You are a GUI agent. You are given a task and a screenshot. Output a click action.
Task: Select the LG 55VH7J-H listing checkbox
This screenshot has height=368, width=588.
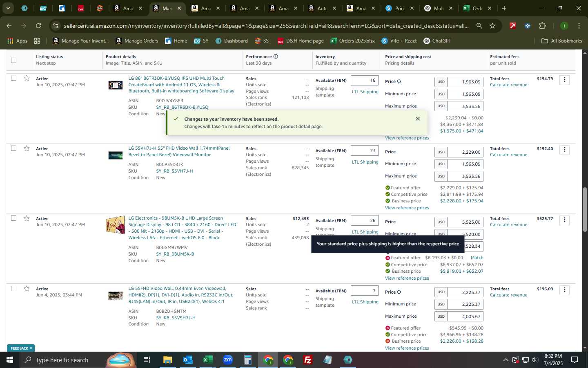tap(14, 148)
